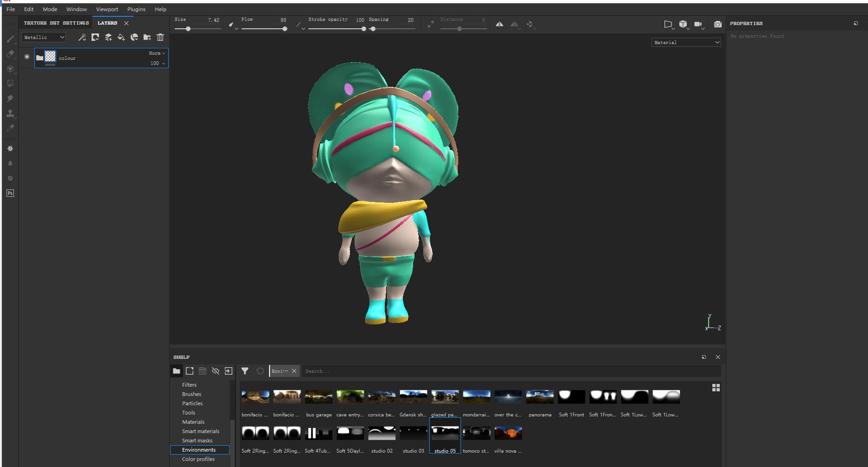This screenshot has width=868, height=467.
Task: Switch to the Texture Set Settings tab
Action: (x=56, y=23)
